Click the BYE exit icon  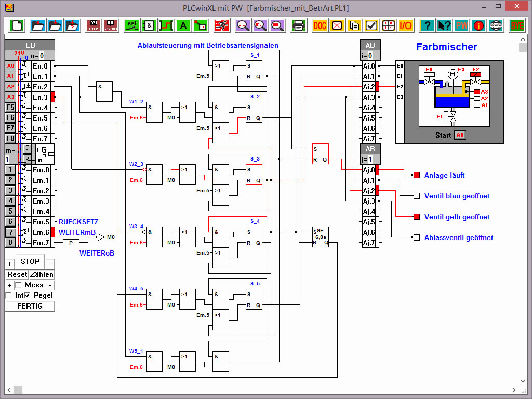coord(517,25)
